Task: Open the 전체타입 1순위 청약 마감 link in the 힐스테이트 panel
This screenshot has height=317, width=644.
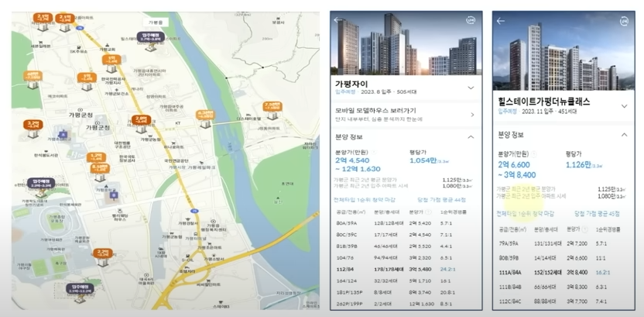Action: click(526, 214)
